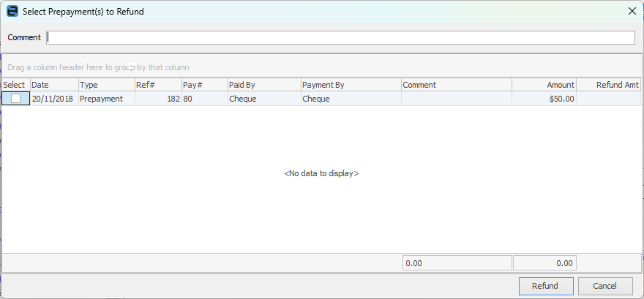Click the Select column header
Image resolution: width=644 pixels, height=299 pixels.
tap(15, 85)
